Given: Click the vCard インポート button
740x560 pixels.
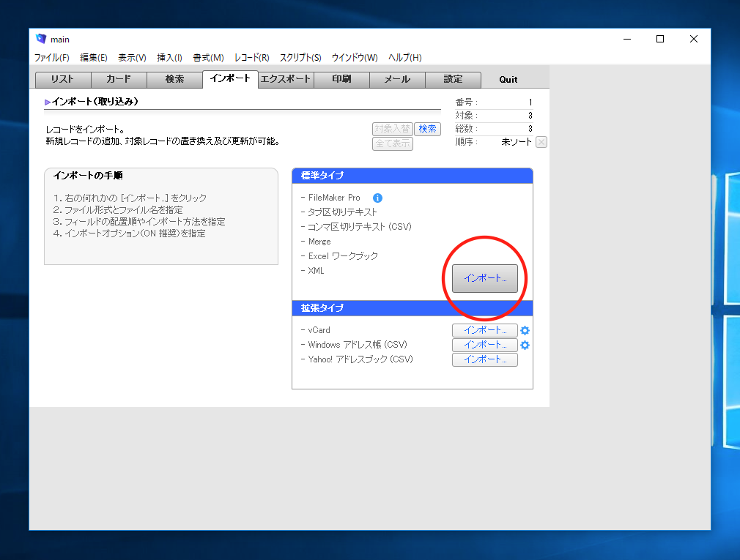Looking at the screenshot, I should pyautogui.click(x=484, y=330).
